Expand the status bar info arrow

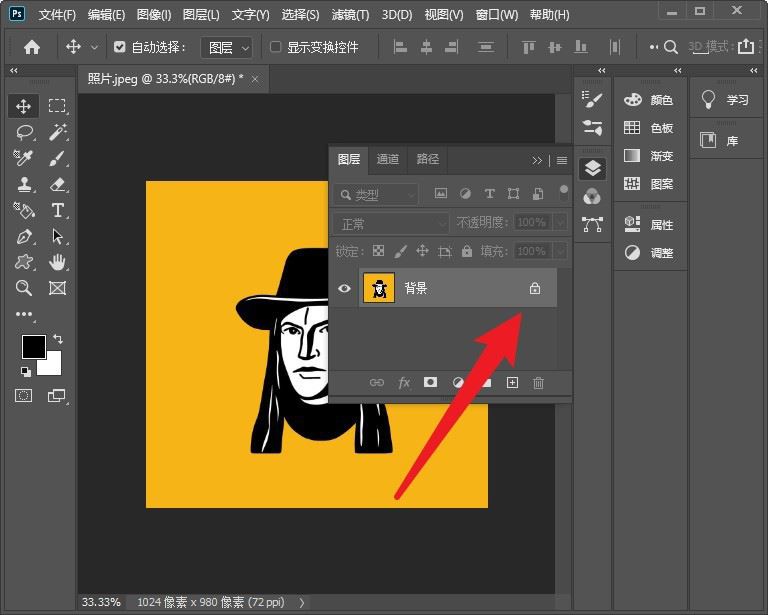coord(302,602)
